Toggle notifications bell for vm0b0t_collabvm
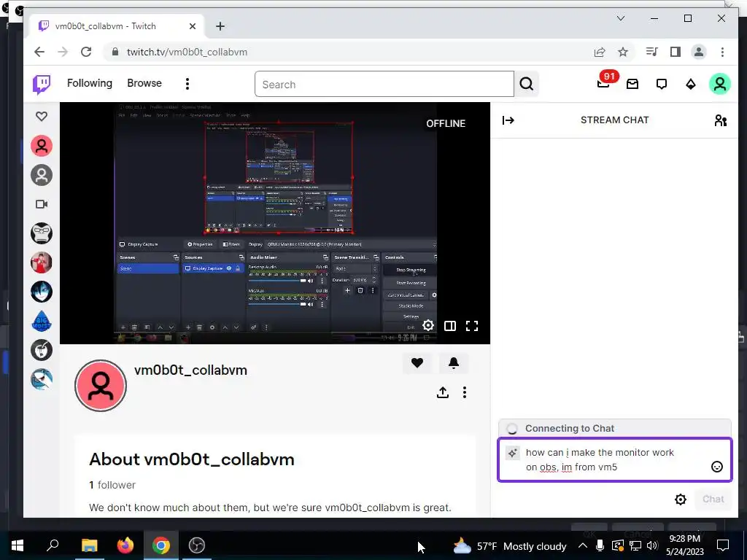Screen dimensions: 747x560 click(454, 363)
